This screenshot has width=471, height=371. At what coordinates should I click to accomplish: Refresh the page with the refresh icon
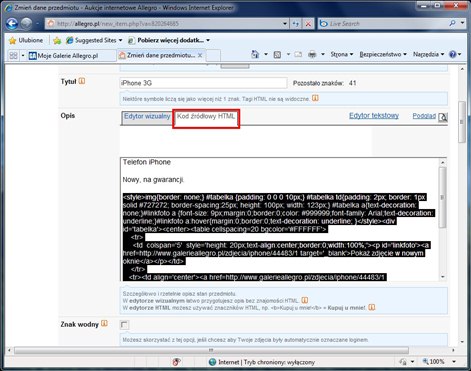tap(296, 24)
